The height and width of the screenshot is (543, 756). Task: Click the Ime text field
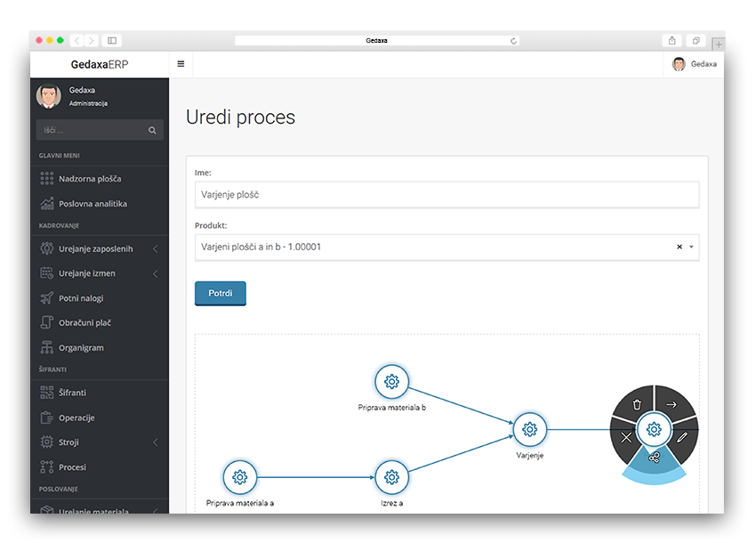click(446, 194)
